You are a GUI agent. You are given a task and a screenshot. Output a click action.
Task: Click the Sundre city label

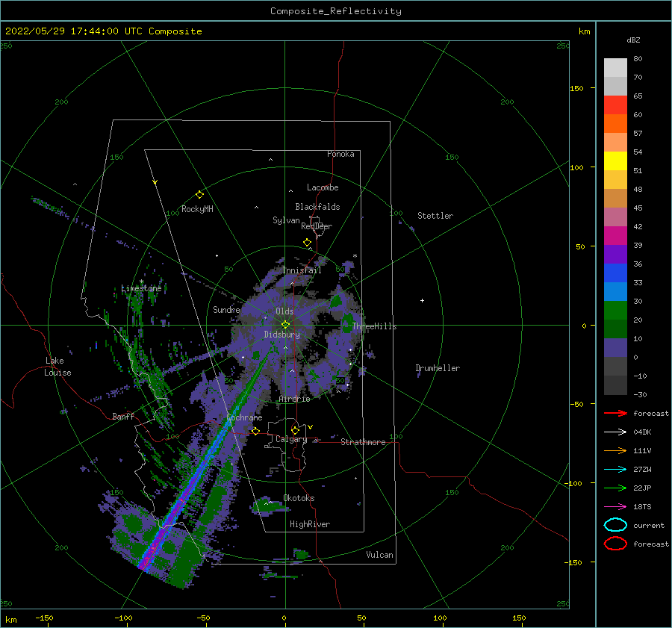point(226,310)
